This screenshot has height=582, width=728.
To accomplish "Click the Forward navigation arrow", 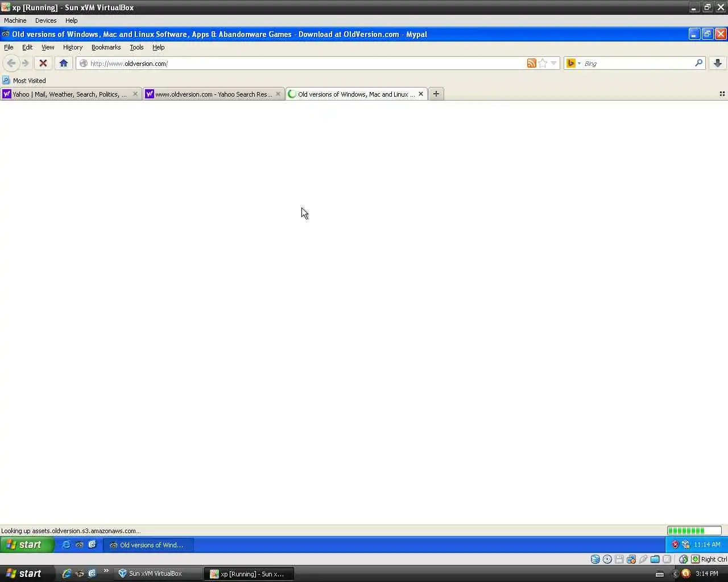I will [25, 63].
